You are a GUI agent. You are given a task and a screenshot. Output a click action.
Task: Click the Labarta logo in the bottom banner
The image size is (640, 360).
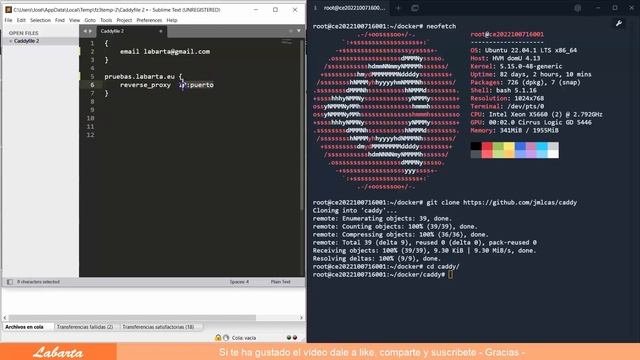58,352
